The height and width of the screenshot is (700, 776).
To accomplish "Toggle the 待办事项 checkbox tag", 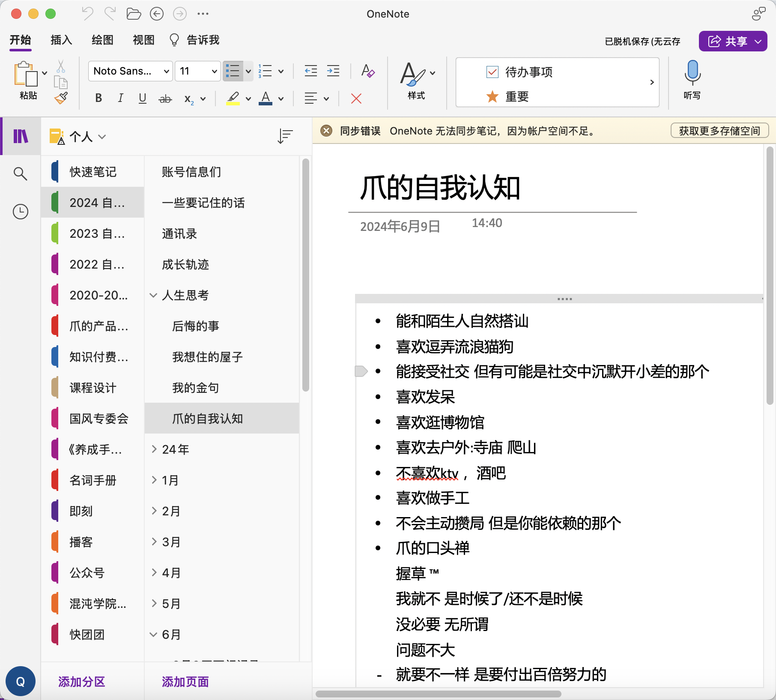I will (492, 72).
